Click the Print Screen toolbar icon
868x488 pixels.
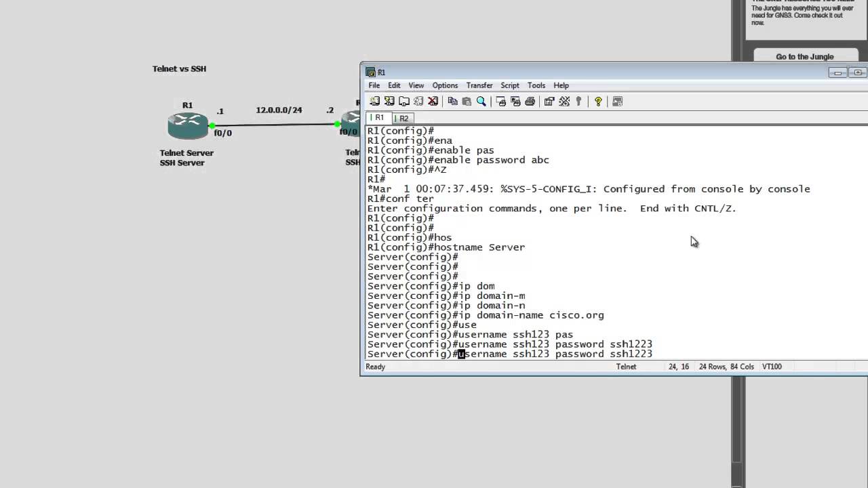[x=501, y=101]
